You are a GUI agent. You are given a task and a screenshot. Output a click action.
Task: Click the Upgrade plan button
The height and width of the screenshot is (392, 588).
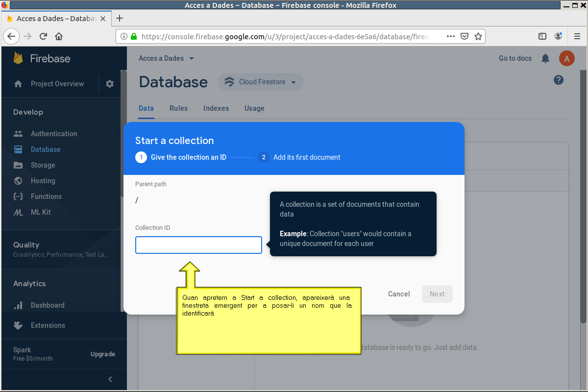point(103,354)
